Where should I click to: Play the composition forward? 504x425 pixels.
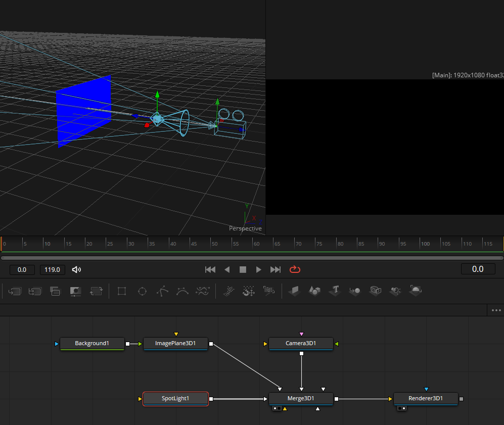258,269
